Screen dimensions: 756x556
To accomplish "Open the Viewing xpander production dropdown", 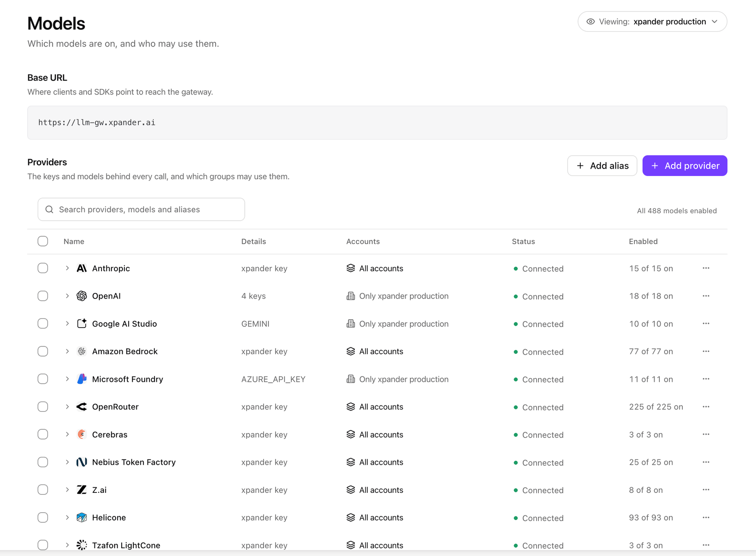I will 652,22.
